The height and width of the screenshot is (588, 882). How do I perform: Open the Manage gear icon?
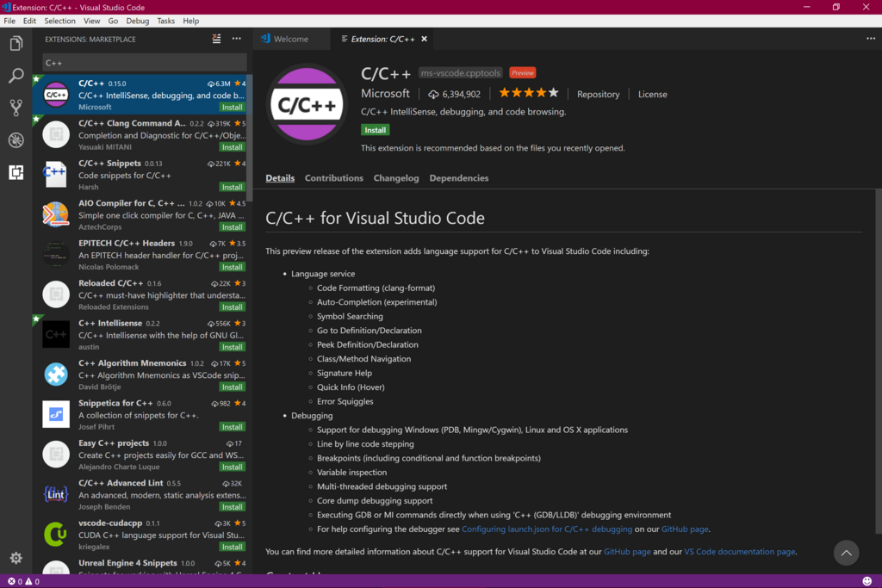click(16, 558)
